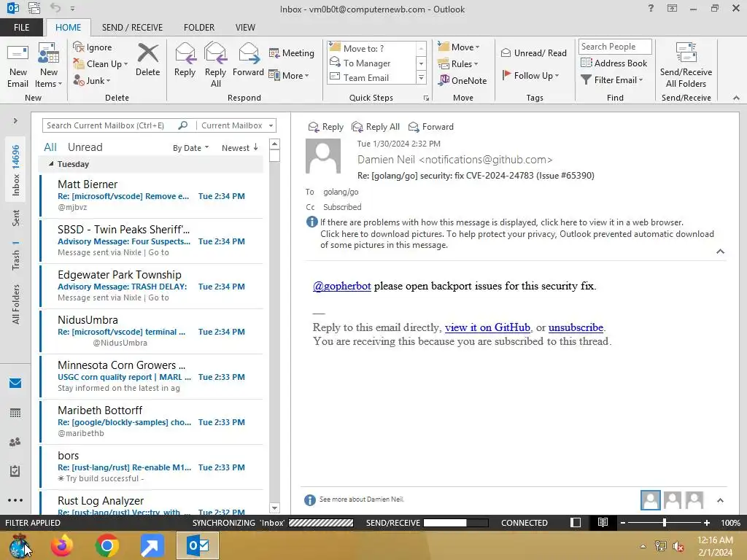Click Send/Receive All Folders in Quick Access Toolbar
Screen dimensions: 747x560
[x=34, y=8]
